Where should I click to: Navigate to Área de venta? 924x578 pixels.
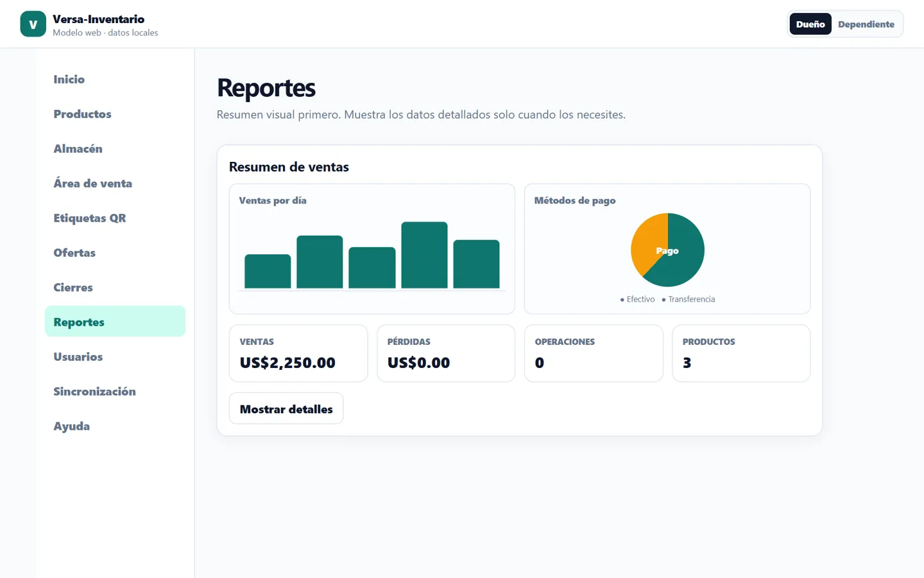point(115,183)
